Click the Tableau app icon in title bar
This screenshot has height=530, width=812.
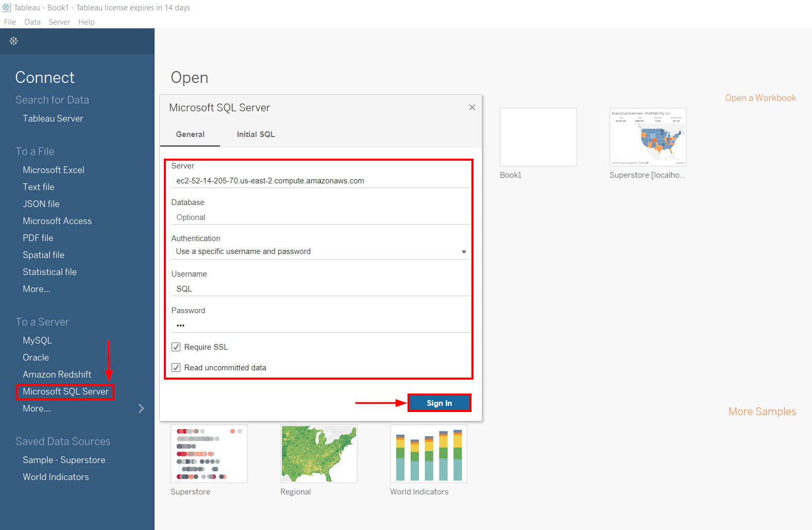(x=6, y=8)
